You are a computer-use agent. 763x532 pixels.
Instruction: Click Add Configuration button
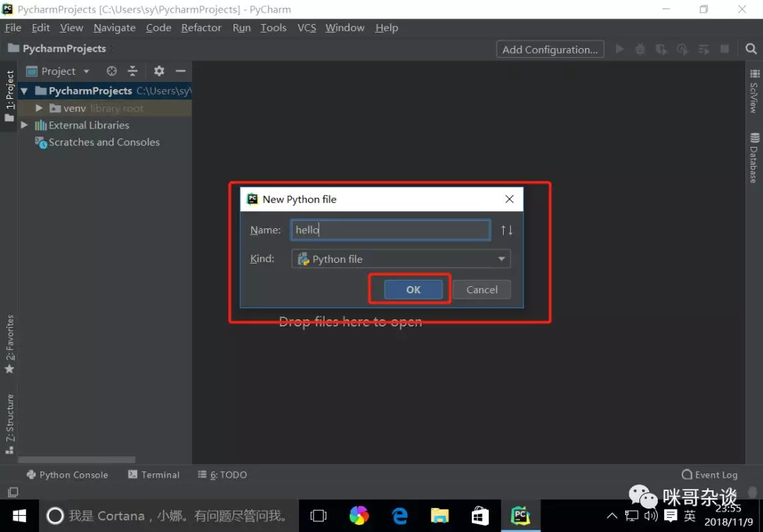[550, 49]
